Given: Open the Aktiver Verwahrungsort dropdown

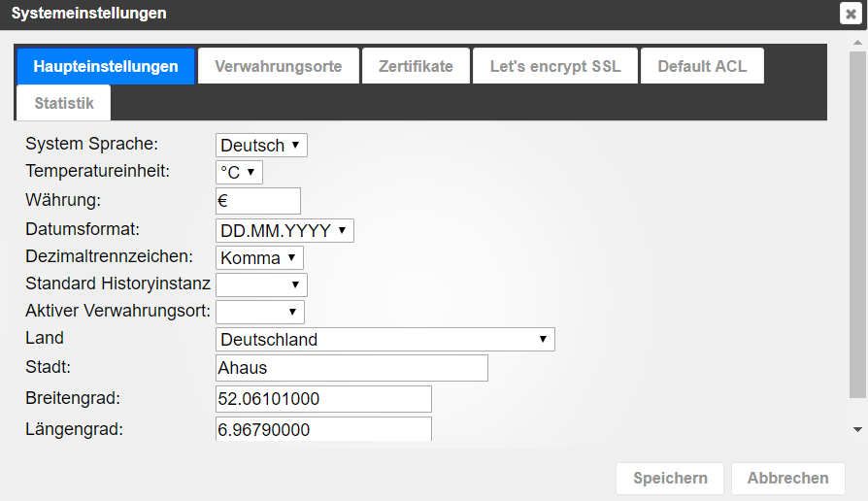Looking at the screenshot, I should tap(260, 312).
